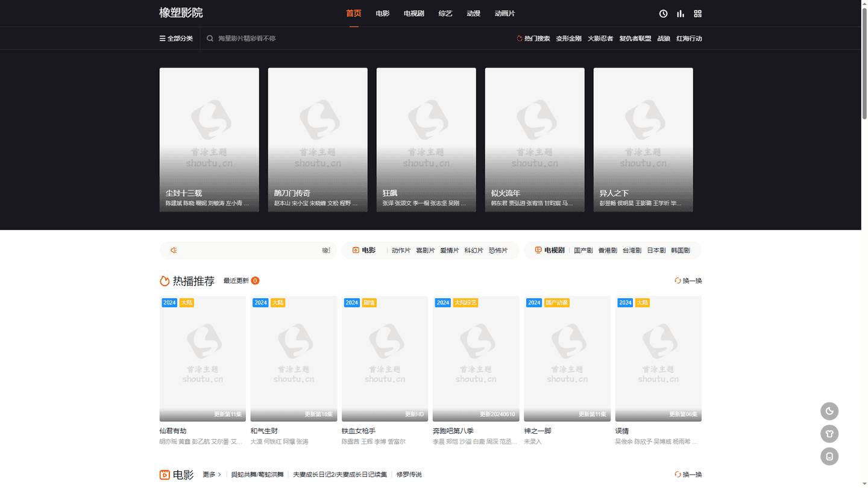
Task: Switch to the 综艺 tab
Action: tap(445, 13)
